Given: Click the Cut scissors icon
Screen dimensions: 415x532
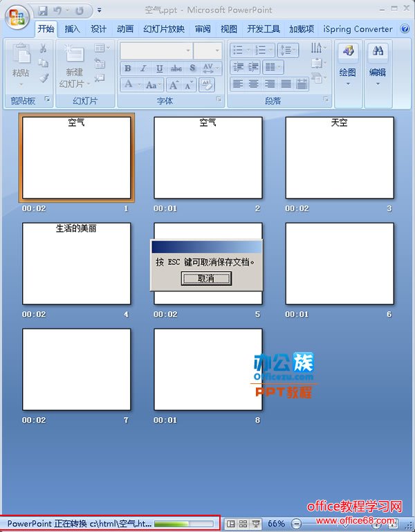Looking at the screenshot, I should click(43, 48).
